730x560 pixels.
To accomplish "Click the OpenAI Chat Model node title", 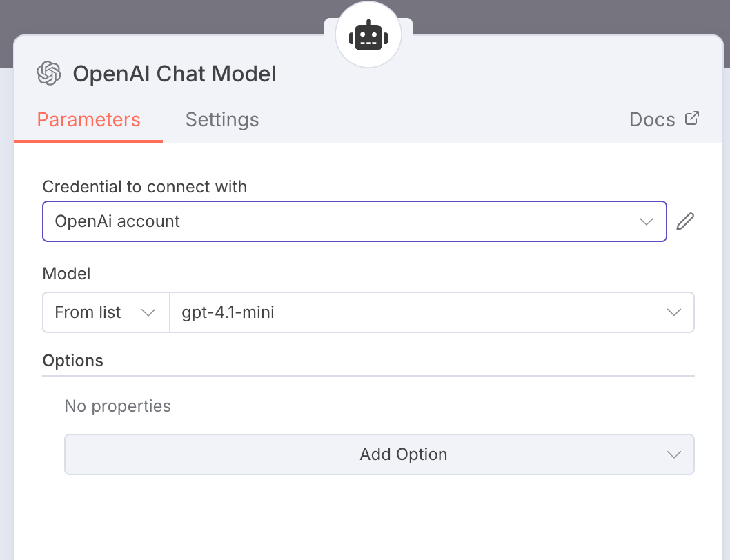I will (175, 74).
